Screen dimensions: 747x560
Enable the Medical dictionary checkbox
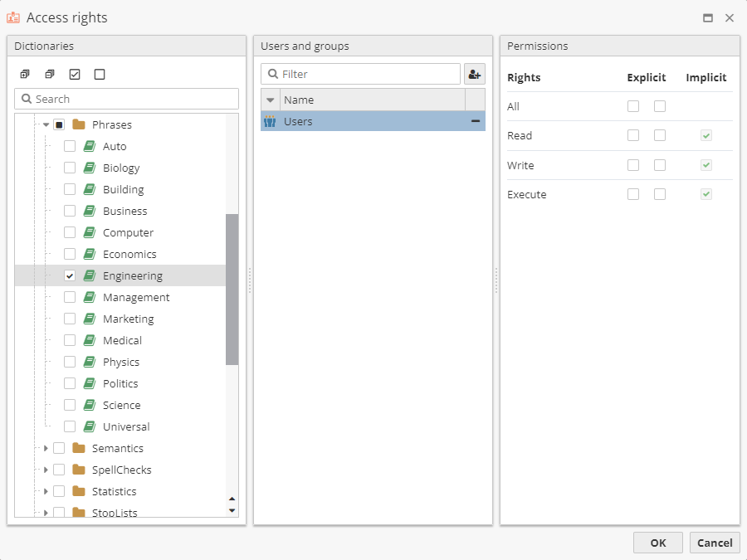70,341
